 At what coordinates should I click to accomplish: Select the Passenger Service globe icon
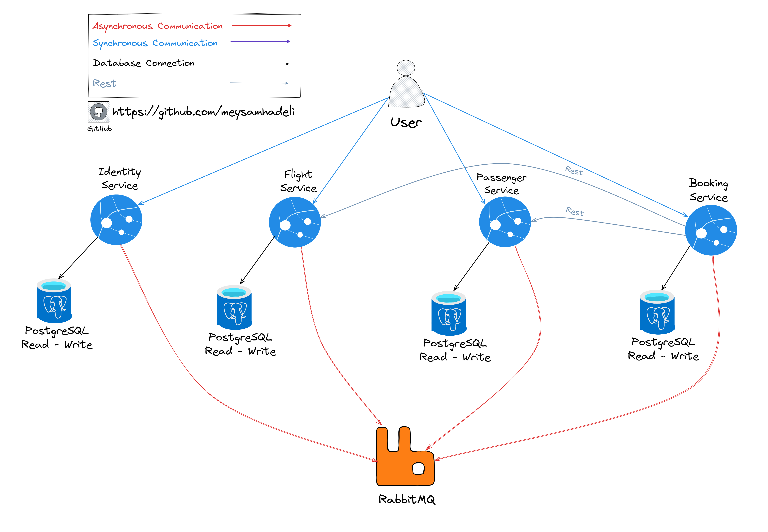pos(505,222)
